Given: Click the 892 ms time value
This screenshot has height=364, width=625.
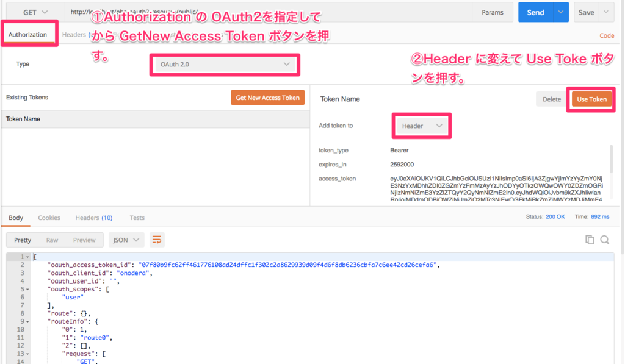Looking at the screenshot, I should pos(600,216).
